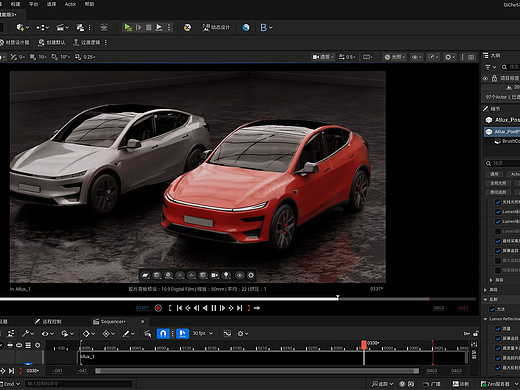Open Sequencer diamond key options dropdown

(x=89, y=333)
